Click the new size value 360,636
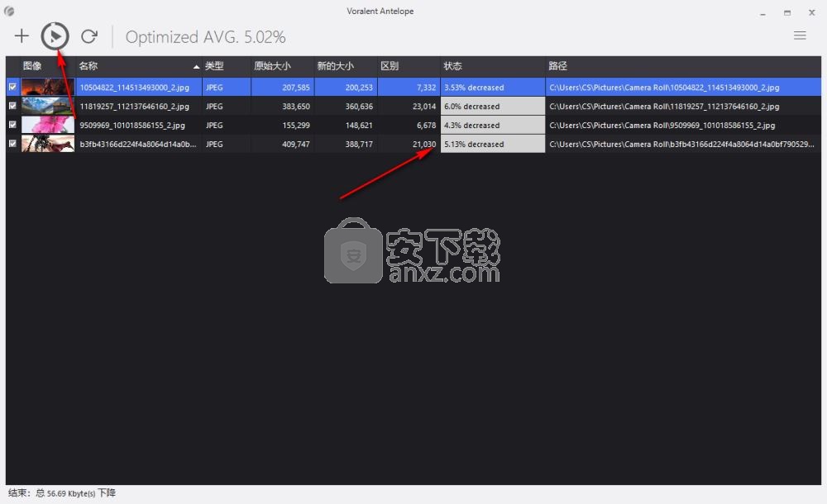The image size is (827, 504). click(x=359, y=107)
